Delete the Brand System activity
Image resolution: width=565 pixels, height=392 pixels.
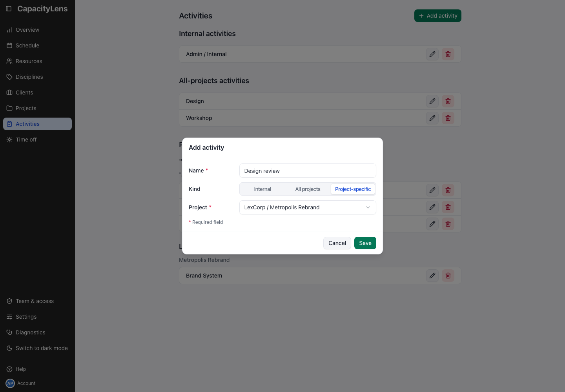click(x=448, y=276)
